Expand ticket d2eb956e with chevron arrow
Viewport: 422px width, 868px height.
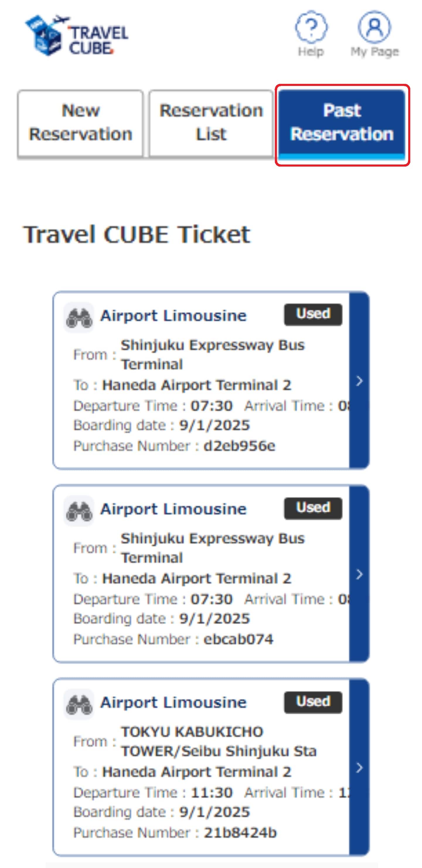click(359, 381)
